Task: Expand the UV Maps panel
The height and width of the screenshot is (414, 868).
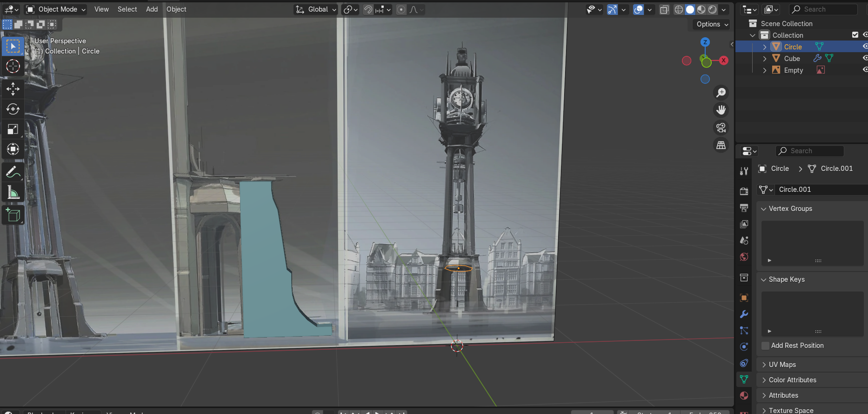Action: [782, 365]
